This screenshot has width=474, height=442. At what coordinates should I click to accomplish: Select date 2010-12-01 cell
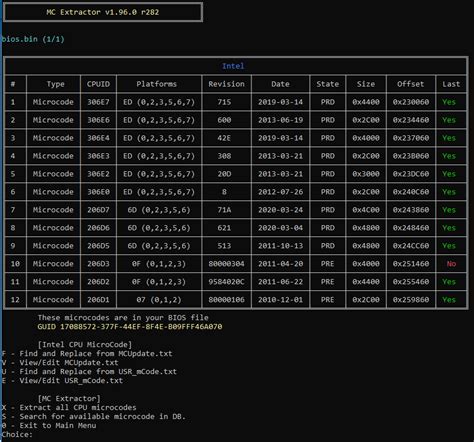pyautogui.click(x=280, y=300)
